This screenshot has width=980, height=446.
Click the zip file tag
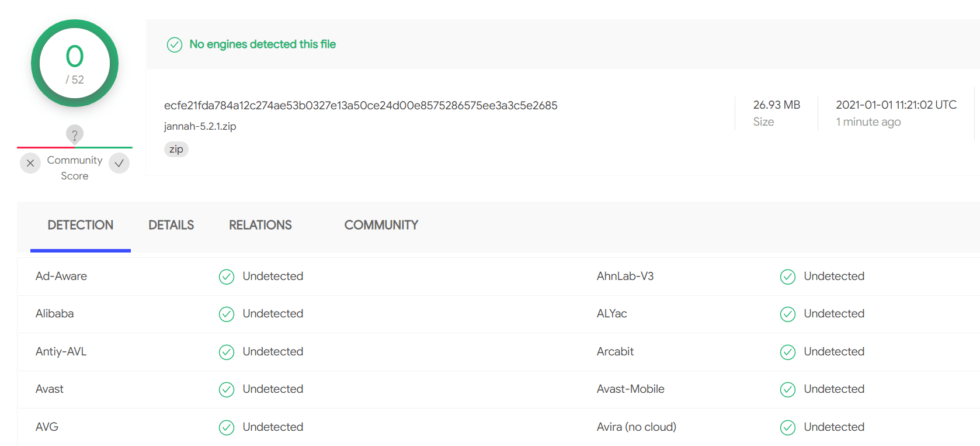(x=176, y=149)
